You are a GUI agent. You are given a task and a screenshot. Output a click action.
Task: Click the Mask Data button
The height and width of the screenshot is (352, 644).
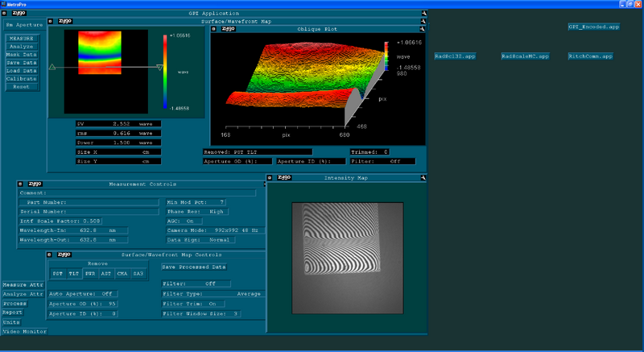coord(22,54)
